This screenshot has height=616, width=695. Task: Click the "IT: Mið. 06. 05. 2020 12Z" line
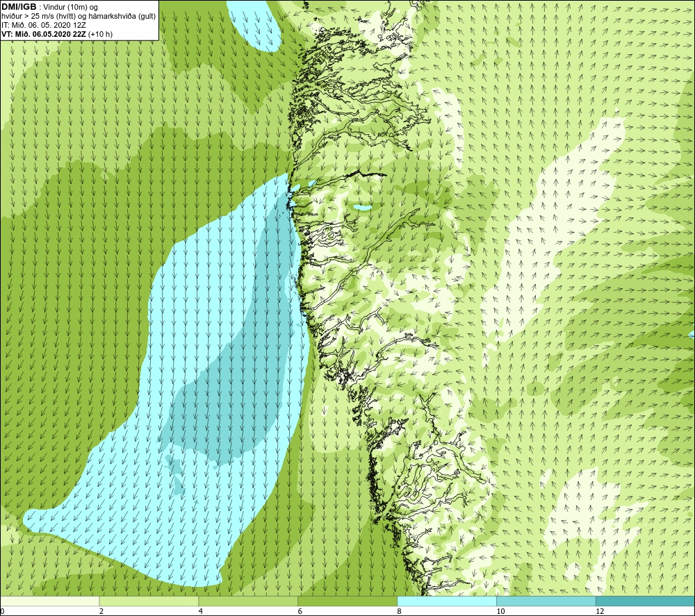pos(44,25)
